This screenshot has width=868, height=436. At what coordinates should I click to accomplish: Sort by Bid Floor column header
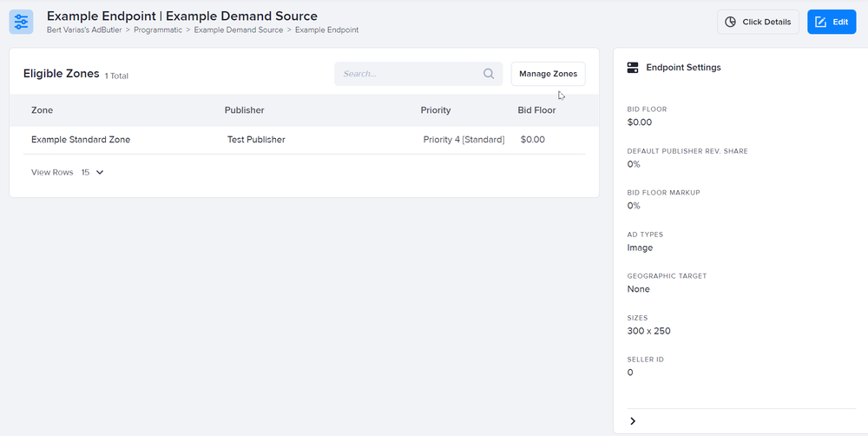tap(536, 110)
